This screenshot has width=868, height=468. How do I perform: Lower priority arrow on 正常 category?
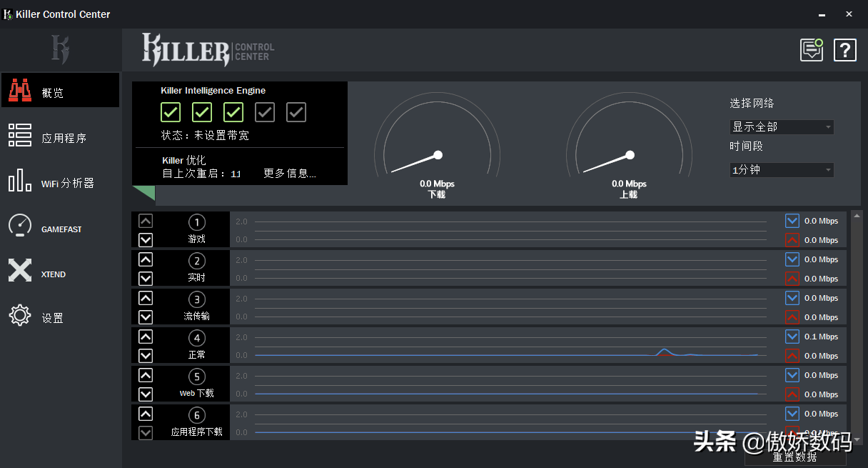click(146, 355)
